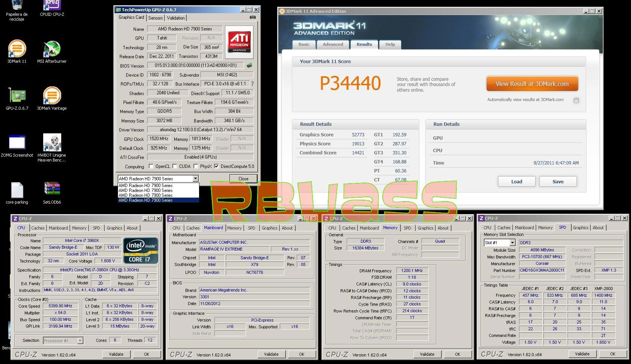Click the ATI Radeon logo in GPU-Z
Viewport: 631px width, 364px height.
239,42
